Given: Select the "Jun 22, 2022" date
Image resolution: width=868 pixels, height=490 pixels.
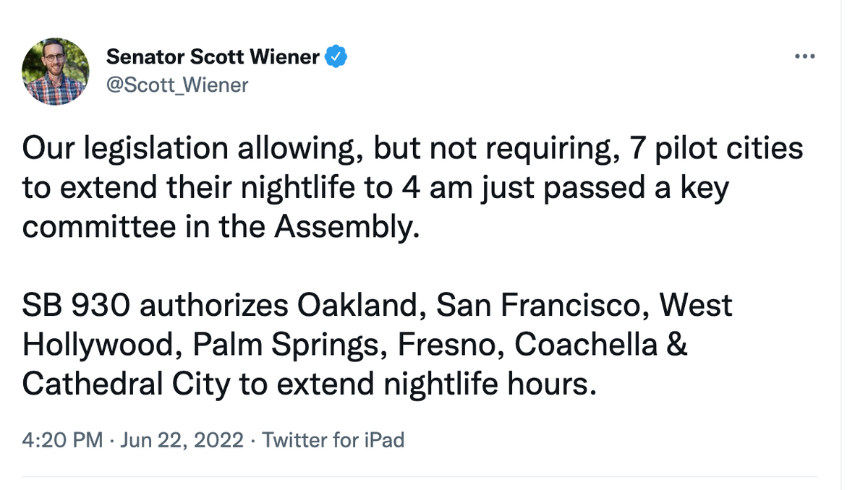Looking at the screenshot, I should point(182,439).
